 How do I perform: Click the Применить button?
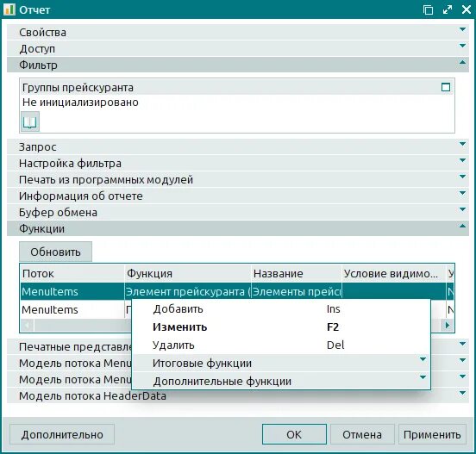(x=432, y=434)
